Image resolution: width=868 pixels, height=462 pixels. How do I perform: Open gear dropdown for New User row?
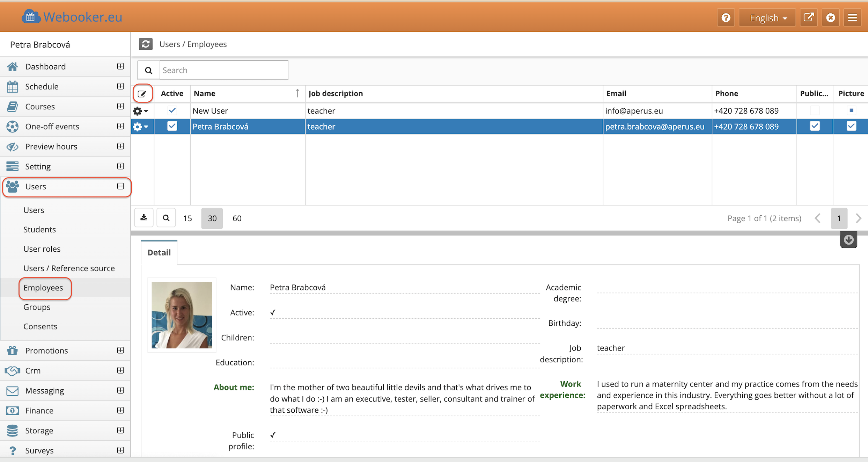140,111
